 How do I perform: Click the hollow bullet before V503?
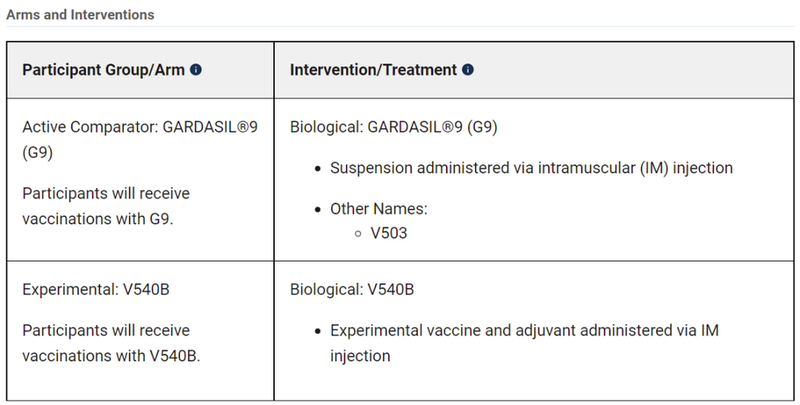358,232
